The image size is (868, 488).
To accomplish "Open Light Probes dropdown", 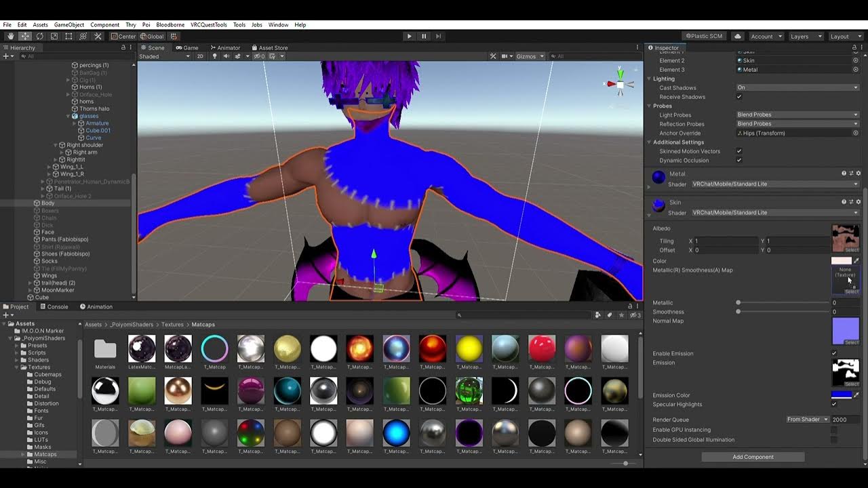I will tap(797, 115).
